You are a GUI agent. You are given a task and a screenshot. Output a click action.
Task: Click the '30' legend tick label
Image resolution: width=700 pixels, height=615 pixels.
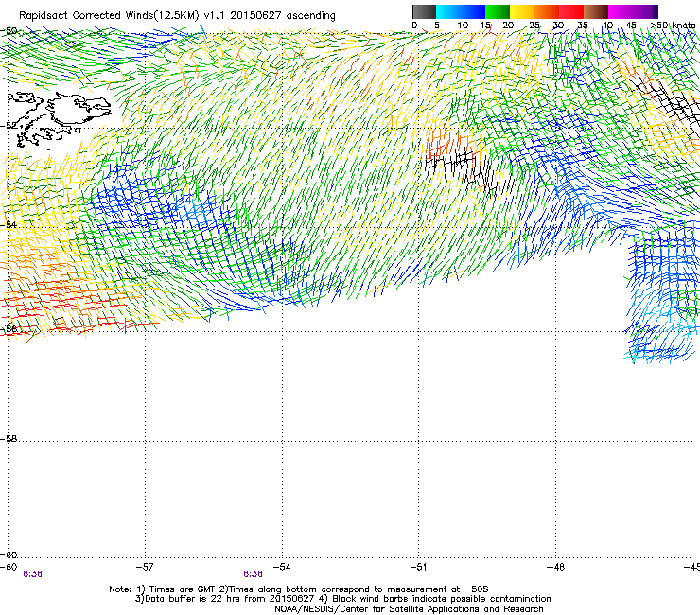558,26
